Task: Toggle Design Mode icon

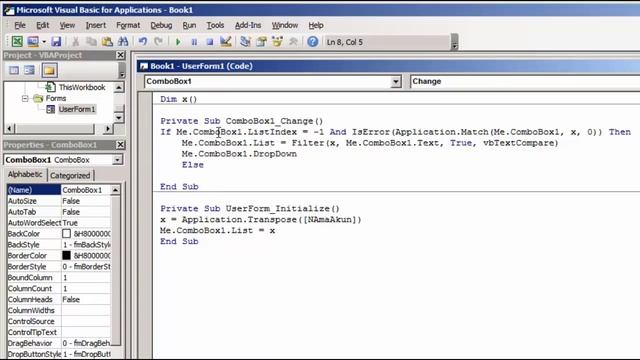Action: tap(226, 42)
